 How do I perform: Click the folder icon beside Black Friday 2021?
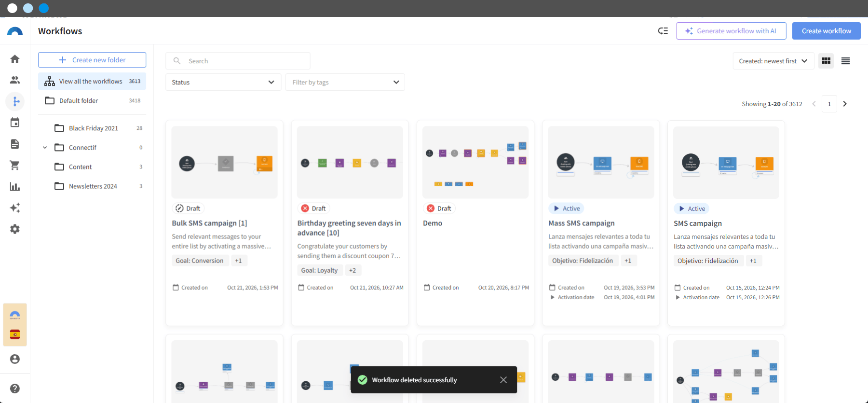(x=59, y=128)
